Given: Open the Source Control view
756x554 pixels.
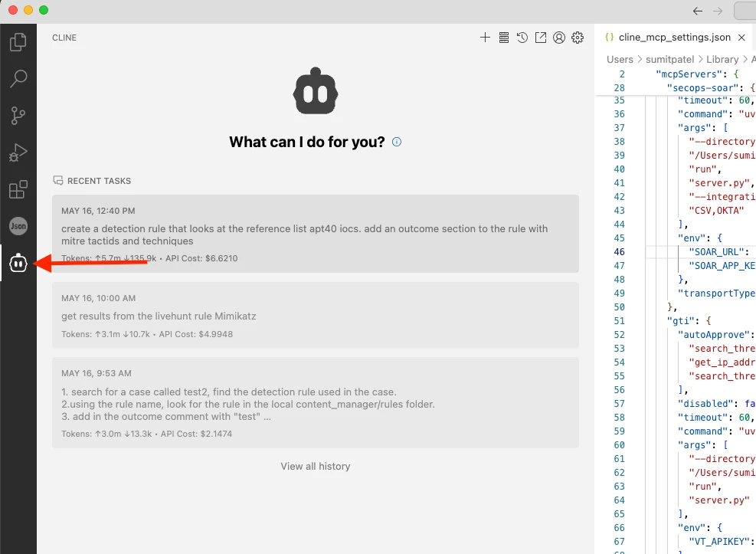Looking at the screenshot, I should (18, 116).
